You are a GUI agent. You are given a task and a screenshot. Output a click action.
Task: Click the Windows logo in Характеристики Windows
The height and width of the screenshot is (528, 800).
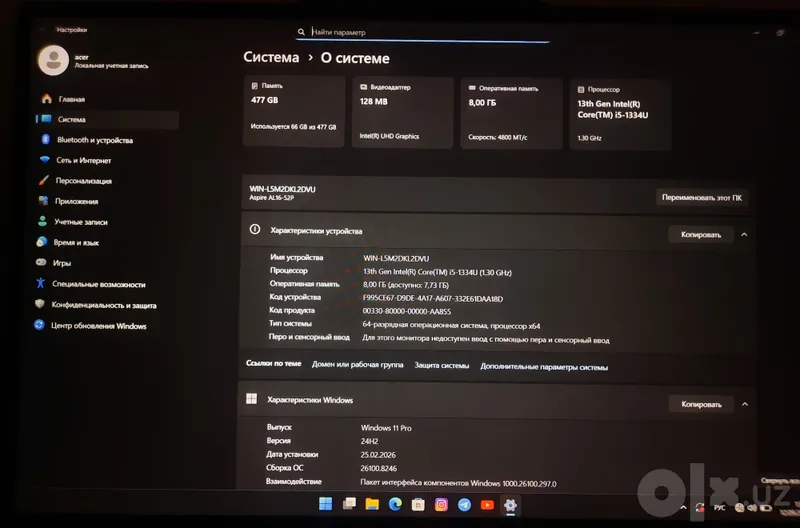pyautogui.click(x=252, y=398)
